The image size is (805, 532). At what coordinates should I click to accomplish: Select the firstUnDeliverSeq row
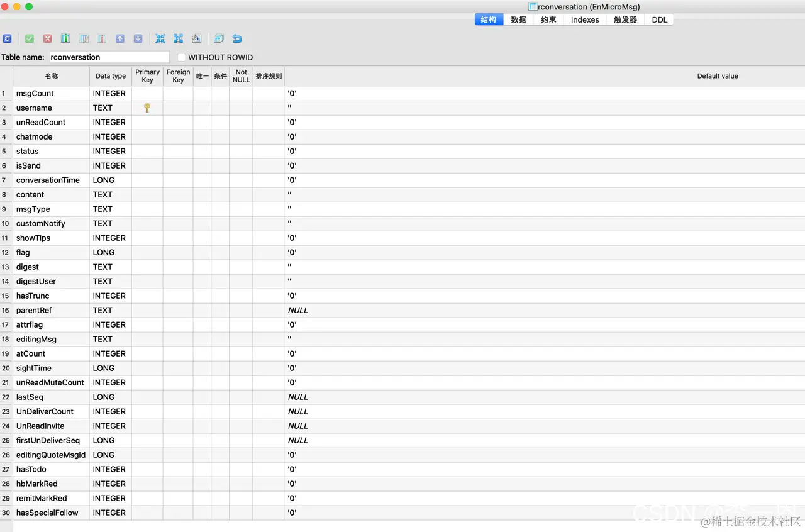402,441
